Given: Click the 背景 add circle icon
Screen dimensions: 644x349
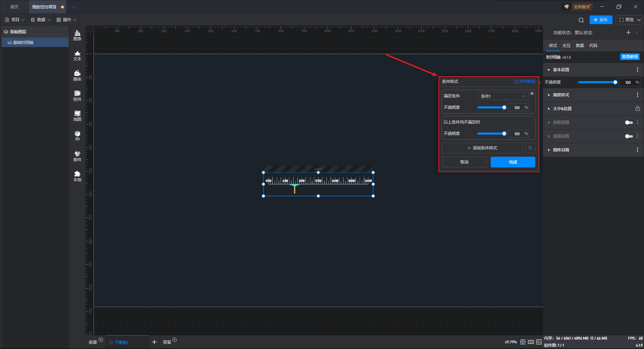Looking at the screenshot, I should coord(174,340).
